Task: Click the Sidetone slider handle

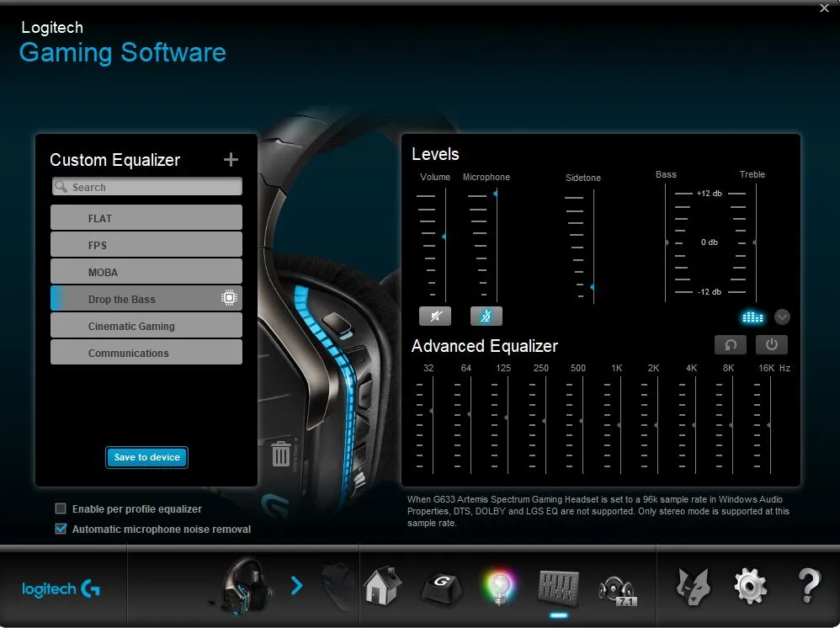Action: pyautogui.click(x=592, y=287)
